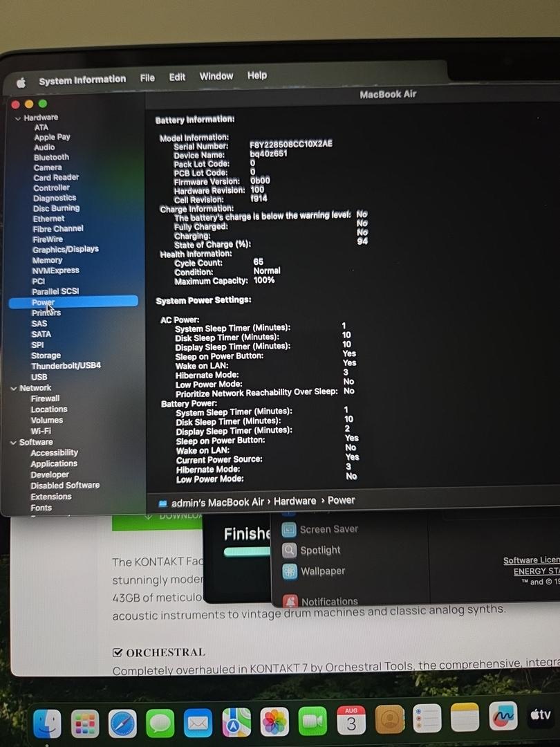Select Extensions under Software
The image size is (560, 747).
point(51,497)
